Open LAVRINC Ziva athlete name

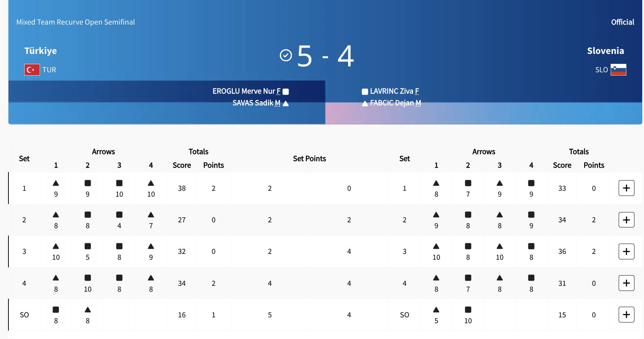391,91
